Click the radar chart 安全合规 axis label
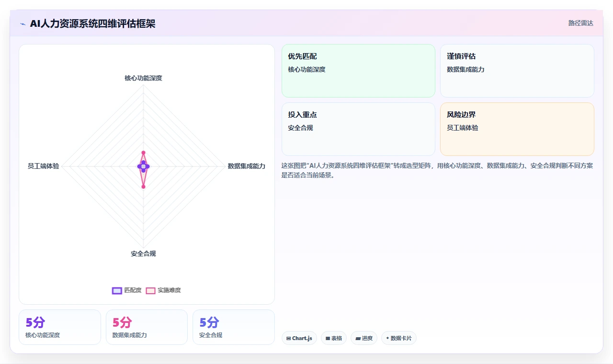 coord(143,254)
